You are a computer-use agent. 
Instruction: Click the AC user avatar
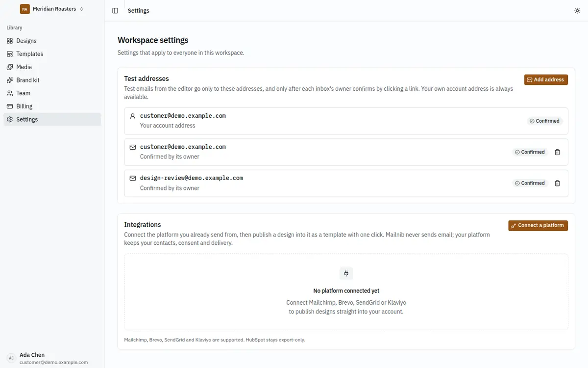11,358
